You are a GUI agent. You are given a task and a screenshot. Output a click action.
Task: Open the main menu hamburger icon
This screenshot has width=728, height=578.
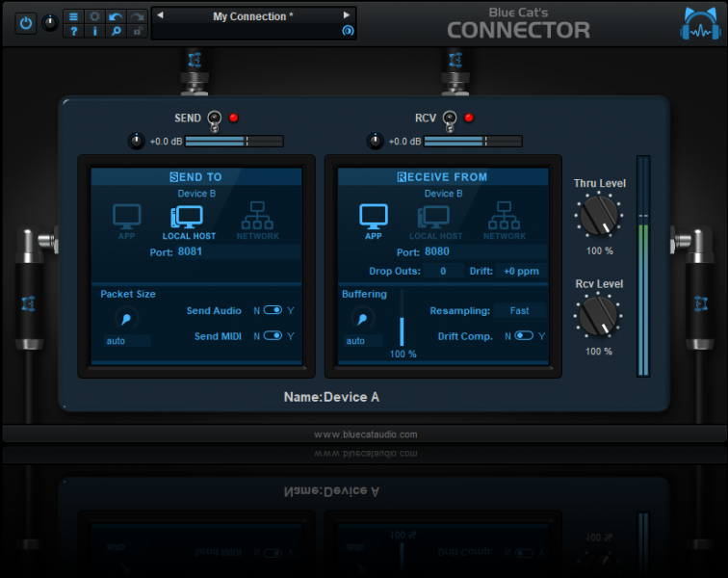pos(73,16)
